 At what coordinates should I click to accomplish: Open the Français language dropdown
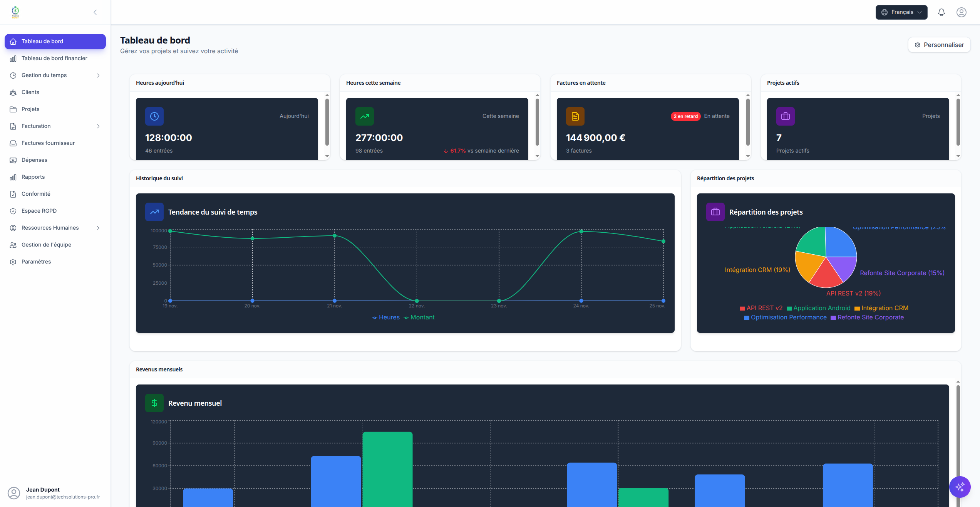(x=901, y=12)
